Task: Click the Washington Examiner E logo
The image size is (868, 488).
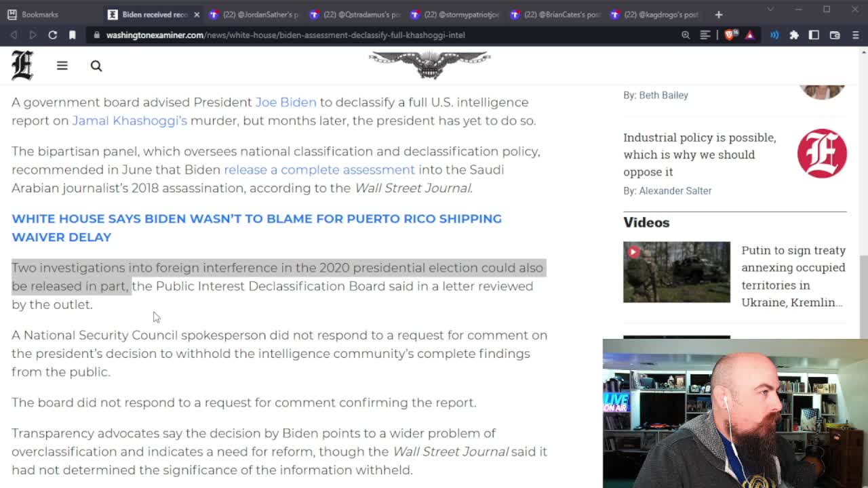Action: tap(22, 66)
